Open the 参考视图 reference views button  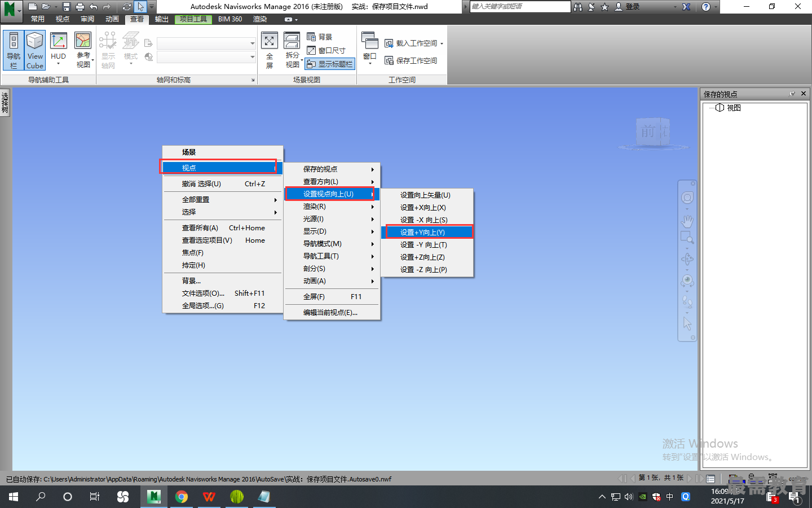tap(83, 51)
